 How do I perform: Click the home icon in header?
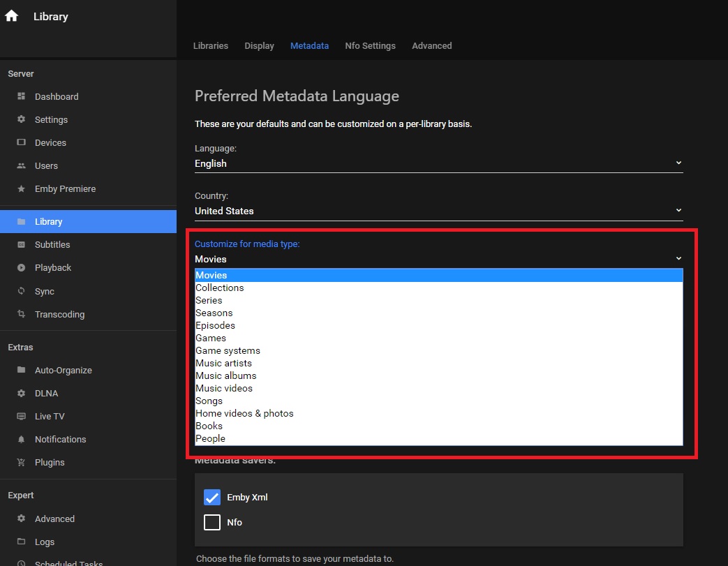pyautogui.click(x=12, y=16)
